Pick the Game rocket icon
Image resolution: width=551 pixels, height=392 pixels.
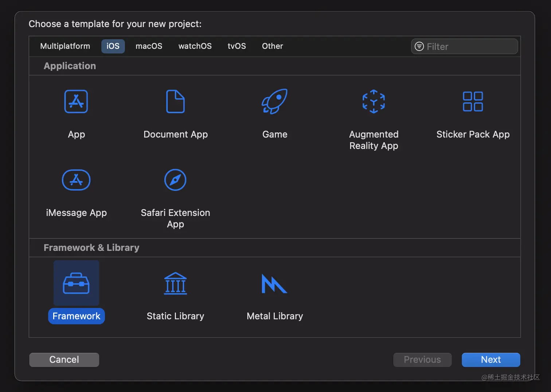pyautogui.click(x=275, y=102)
